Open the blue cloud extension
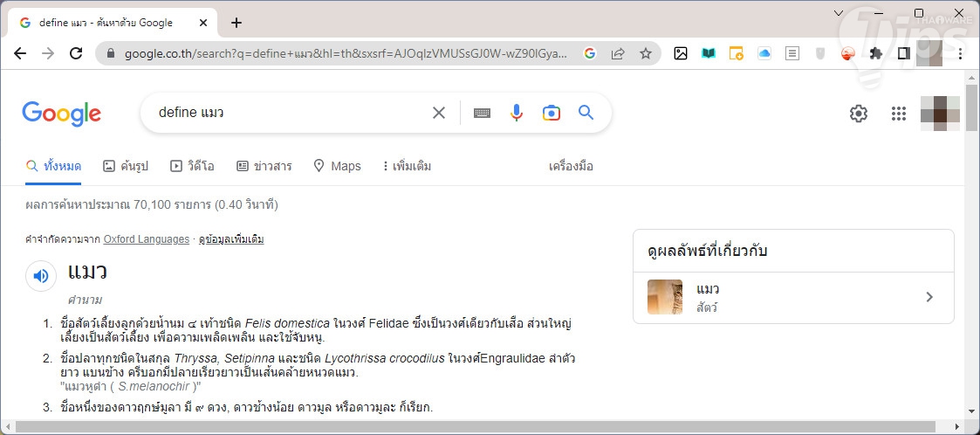Image resolution: width=980 pixels, height=435 pixels. click(764, 54)
